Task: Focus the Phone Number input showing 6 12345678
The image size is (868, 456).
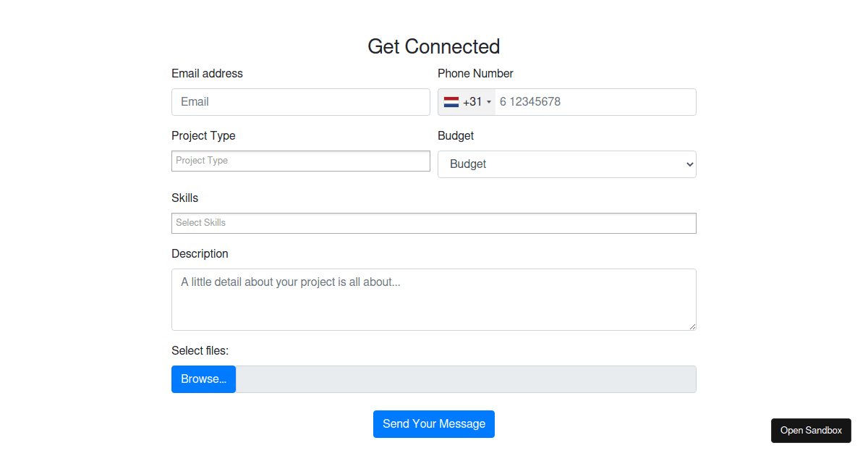Action: [x=593, y=101]
